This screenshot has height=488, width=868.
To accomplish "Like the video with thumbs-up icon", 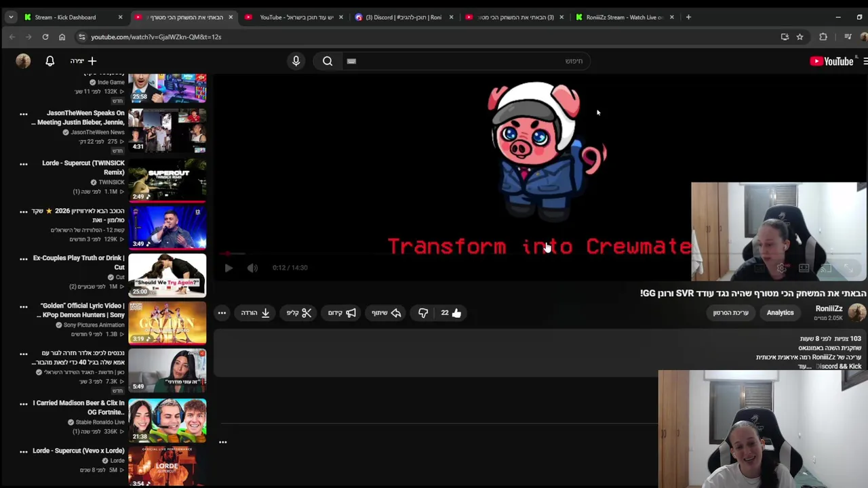I will [452, 312].
